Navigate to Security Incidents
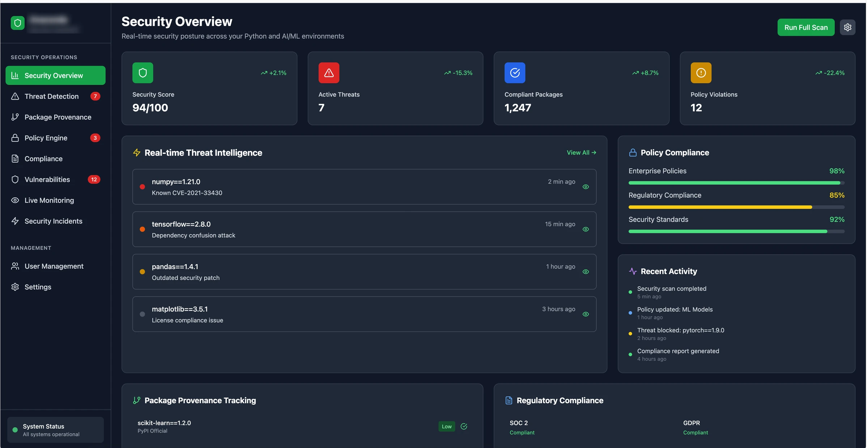The image size is (868, 448). (x=55, y=221)
